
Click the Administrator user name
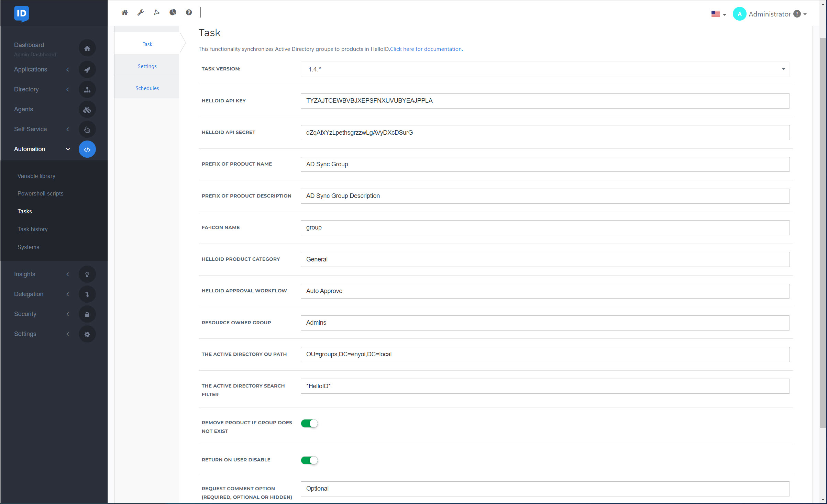pyautogui.click(x=770, y=14)
